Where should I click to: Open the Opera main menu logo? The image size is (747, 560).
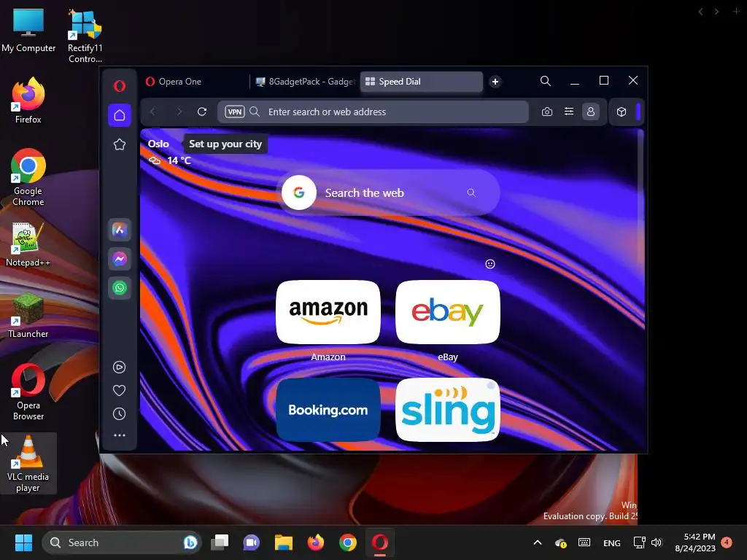(x=120, y=86)
